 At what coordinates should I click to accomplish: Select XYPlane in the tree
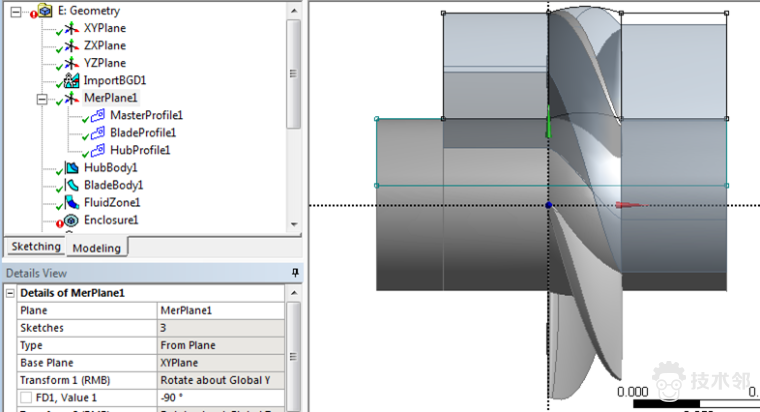pos(105,28)
